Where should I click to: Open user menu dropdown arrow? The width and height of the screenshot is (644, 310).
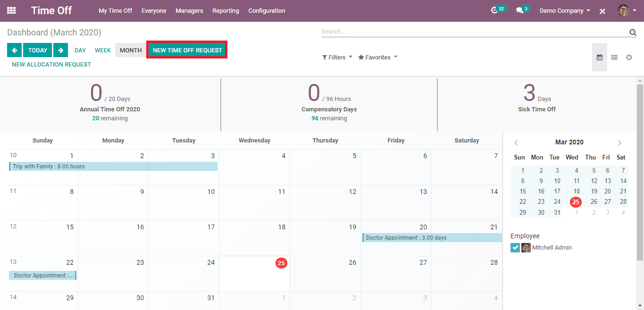(x=635, y=10)
